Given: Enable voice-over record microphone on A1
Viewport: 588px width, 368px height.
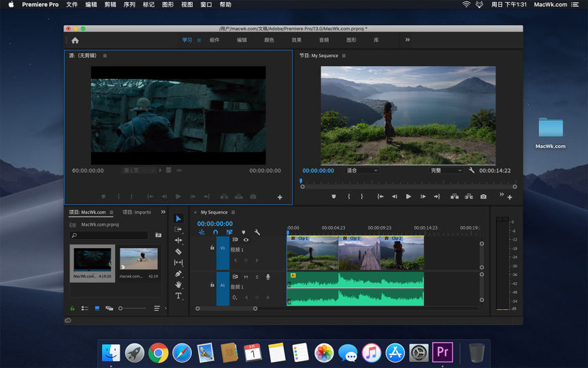Looking at the screenshot, I should [267, 277].
